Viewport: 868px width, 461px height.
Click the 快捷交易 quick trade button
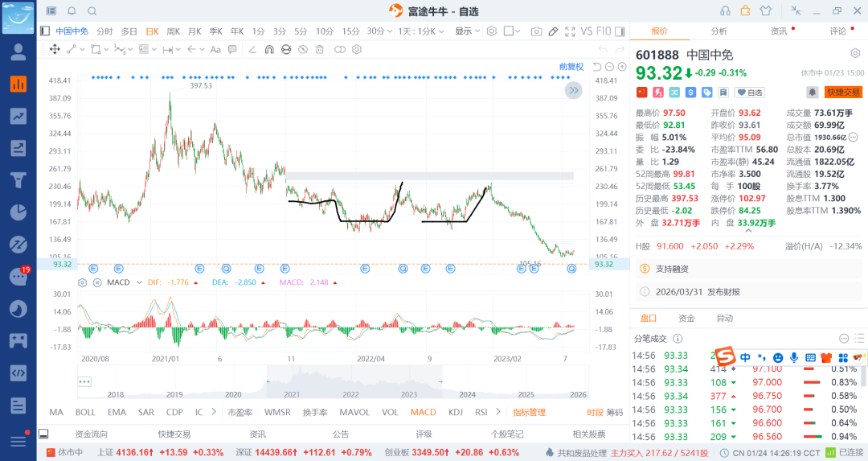click(843, 92)
